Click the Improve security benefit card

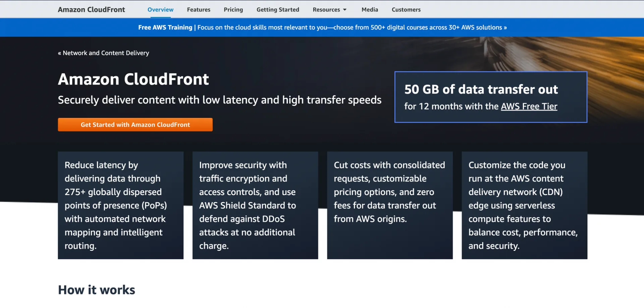pyautogui.click(x=255, y=205)
